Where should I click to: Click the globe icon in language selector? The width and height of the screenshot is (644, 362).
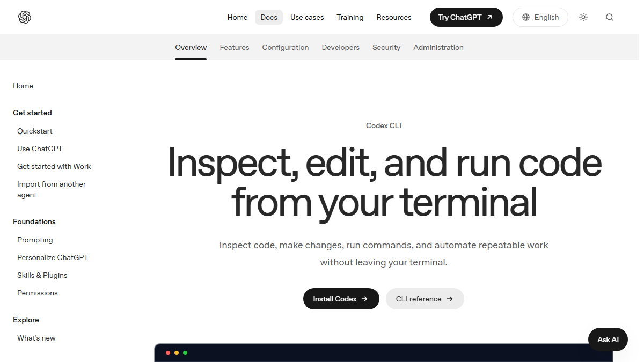tap(526, 17)
